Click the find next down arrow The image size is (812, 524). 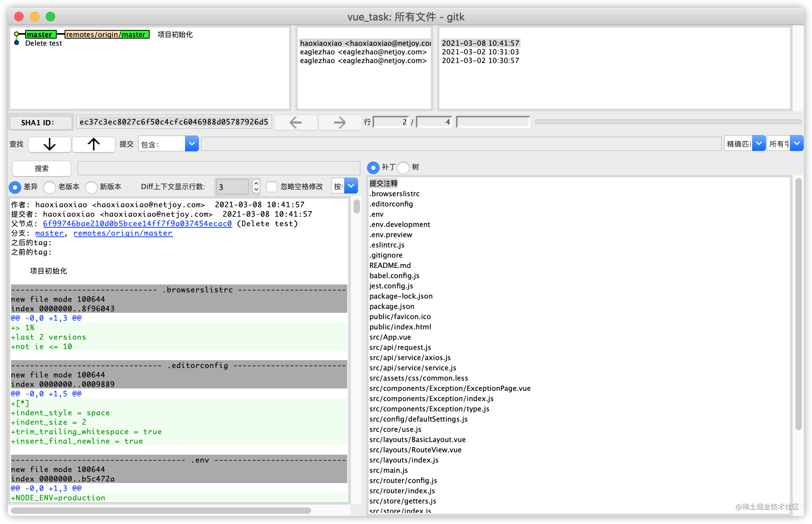click(50, 145)
